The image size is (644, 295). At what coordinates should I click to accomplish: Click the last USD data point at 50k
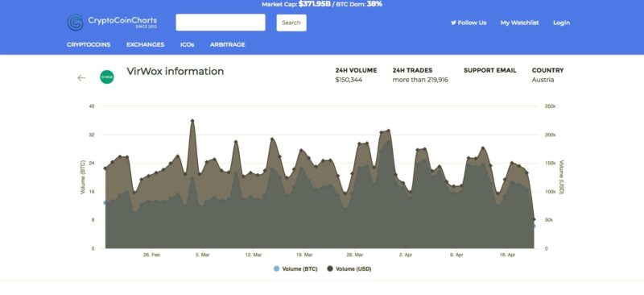coord(534,219)
